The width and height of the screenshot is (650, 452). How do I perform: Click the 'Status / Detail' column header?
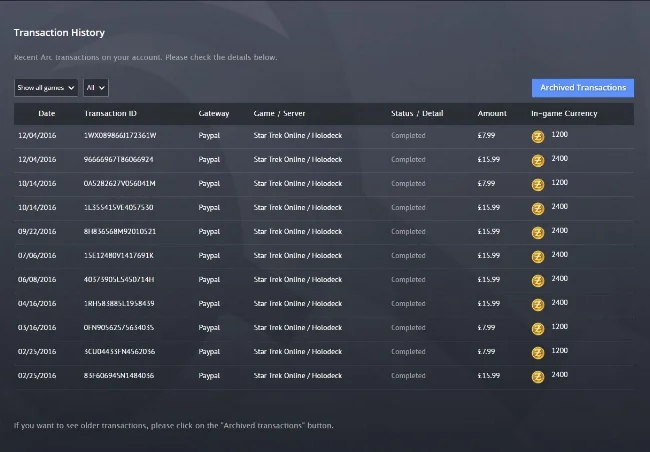coord(417,114)
